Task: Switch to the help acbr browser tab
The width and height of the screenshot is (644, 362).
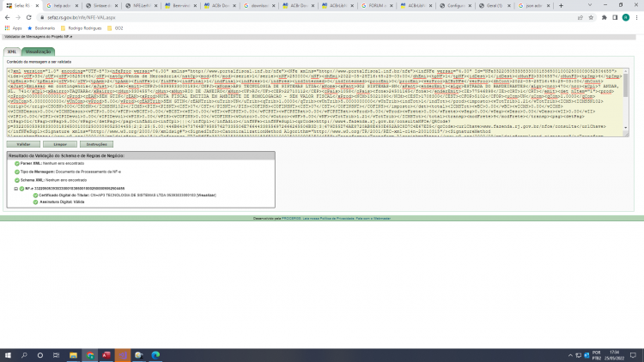Action: coord(62,6)
